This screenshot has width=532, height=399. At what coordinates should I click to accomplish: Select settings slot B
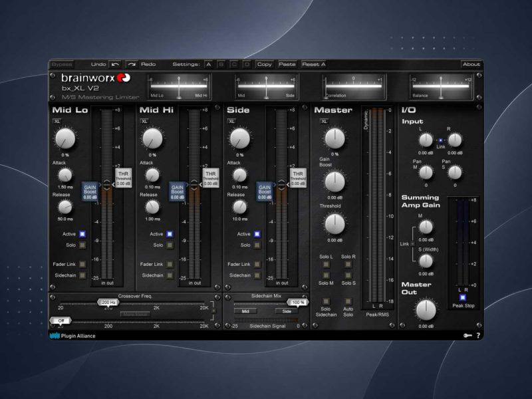tap(221, 64)
